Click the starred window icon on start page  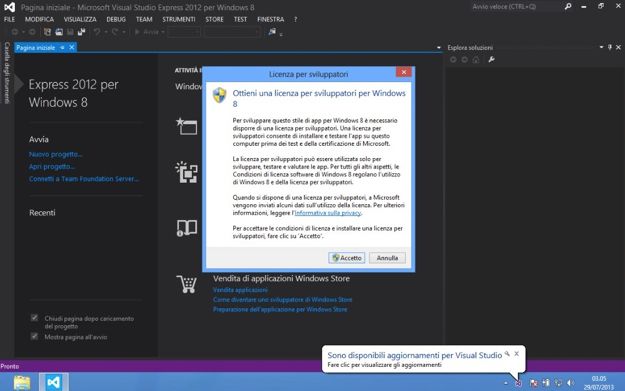(x=187, y=126)
